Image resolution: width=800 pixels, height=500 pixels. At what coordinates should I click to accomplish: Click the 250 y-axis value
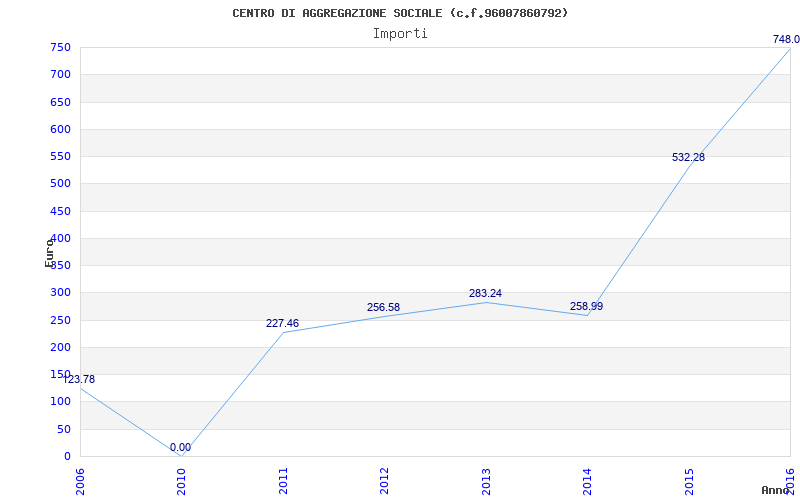point(60,320)
